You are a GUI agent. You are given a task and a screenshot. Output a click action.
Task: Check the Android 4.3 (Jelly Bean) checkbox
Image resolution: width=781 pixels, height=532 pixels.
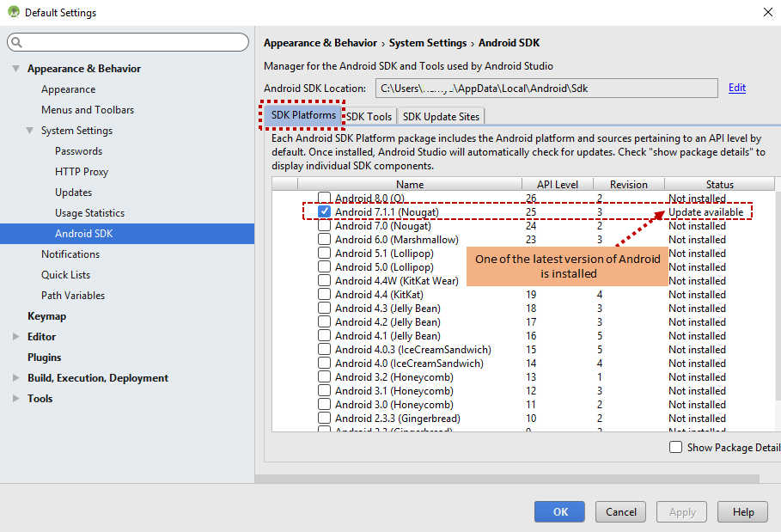[324, 309]
